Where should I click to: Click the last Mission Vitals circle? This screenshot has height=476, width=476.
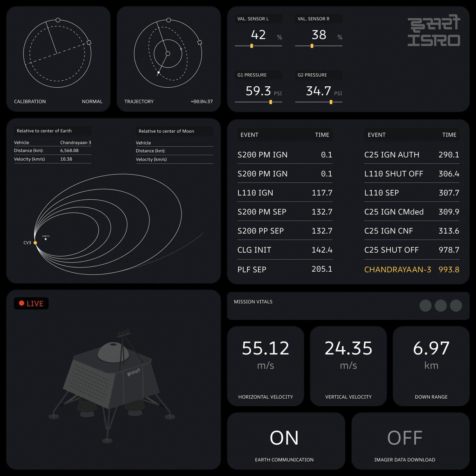point(456,306)
